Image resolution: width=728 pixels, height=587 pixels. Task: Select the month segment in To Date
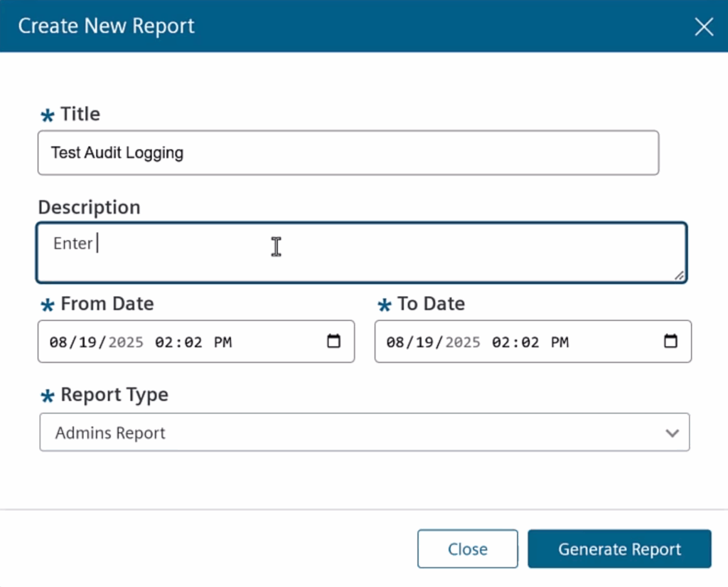(x=394, y=342)
